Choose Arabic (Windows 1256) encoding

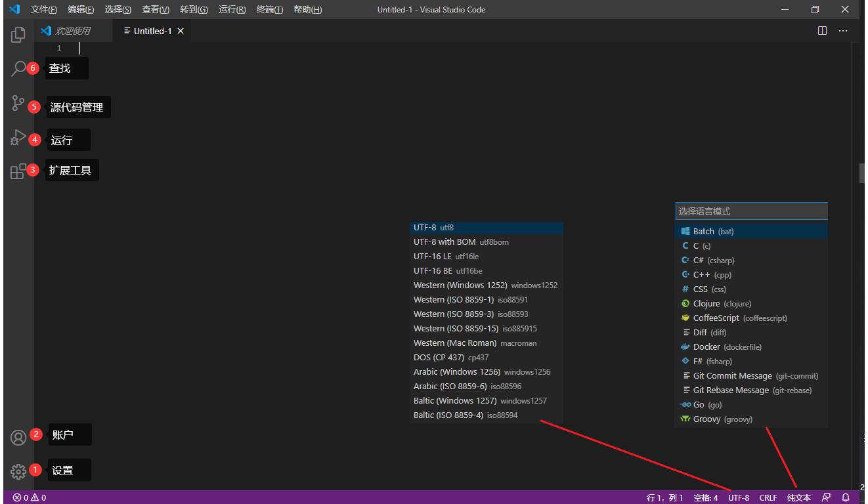coord(486,372)
